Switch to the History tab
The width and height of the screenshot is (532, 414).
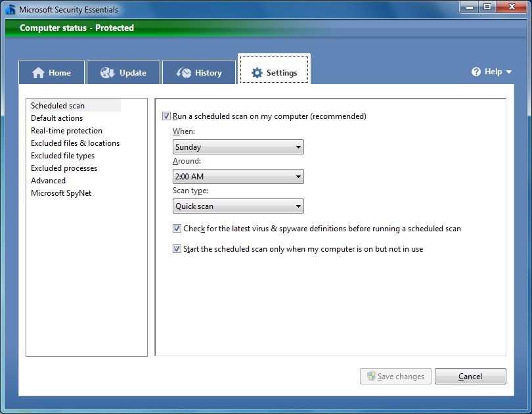(199, 72)
